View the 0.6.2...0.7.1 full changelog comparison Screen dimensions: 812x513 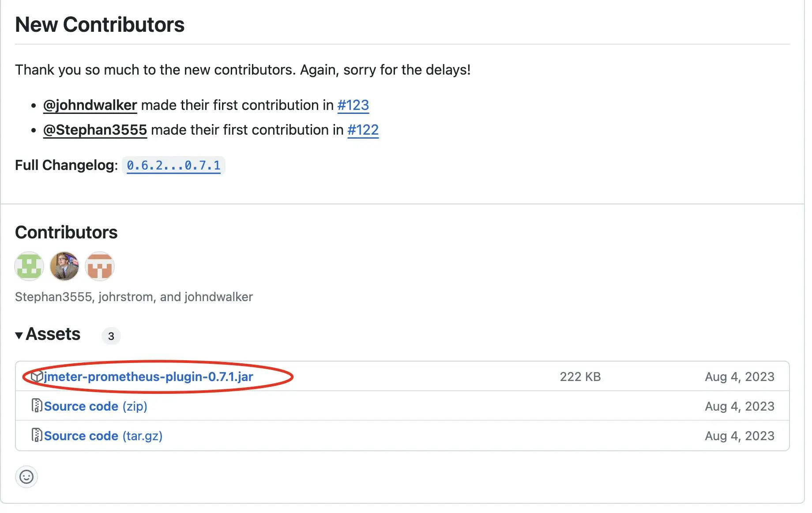[173, 166]
